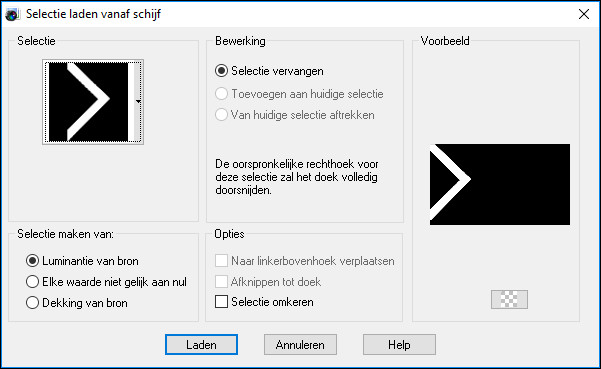Check the 'Selectie omkeren' checkbox
601x369 pixels.
coord(264,302)
